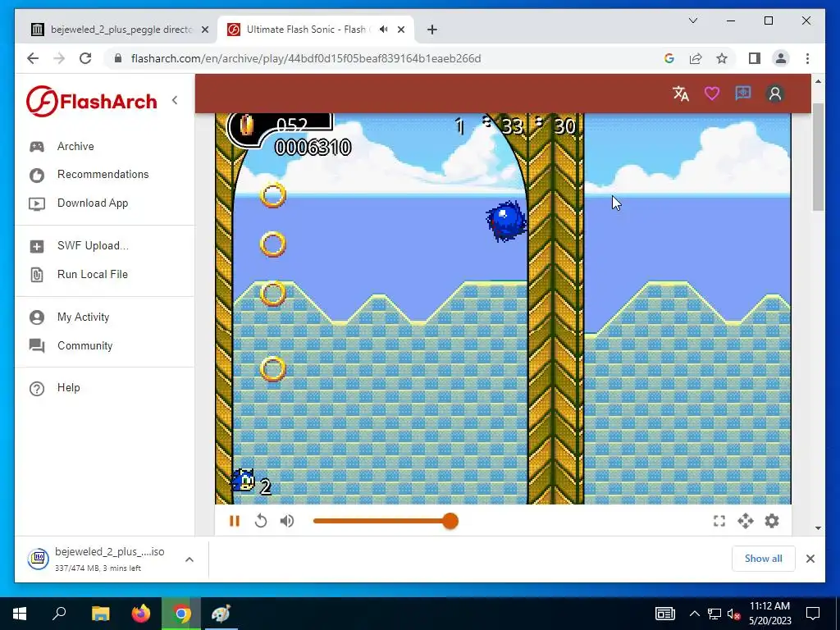Click the Sonic game canvas

click(x=503, y=308)
